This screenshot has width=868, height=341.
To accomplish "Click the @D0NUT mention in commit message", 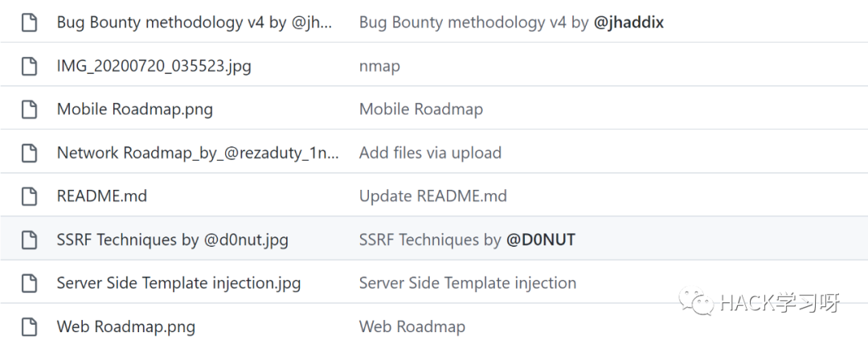I will 541,240.
